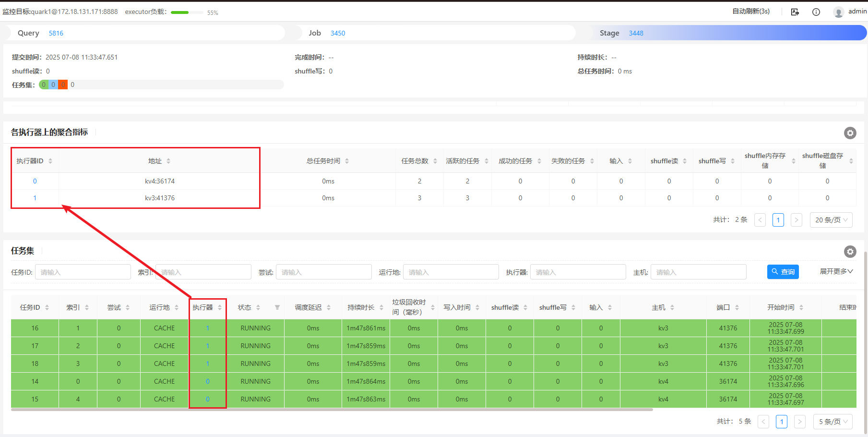Click the filter funnel icon in 状态 column
868x437 pixels.
(x=277, y=308)
